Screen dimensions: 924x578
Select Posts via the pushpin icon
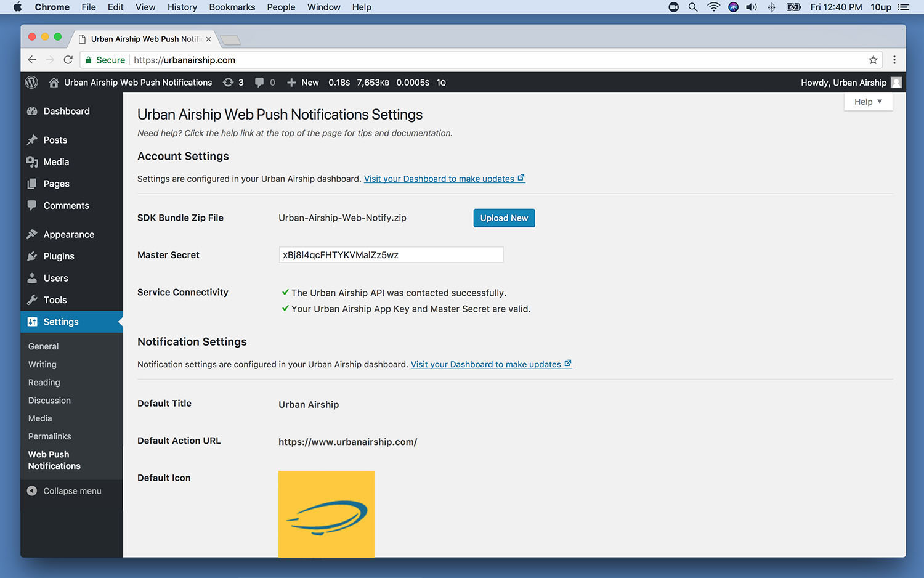click(32, 139)
